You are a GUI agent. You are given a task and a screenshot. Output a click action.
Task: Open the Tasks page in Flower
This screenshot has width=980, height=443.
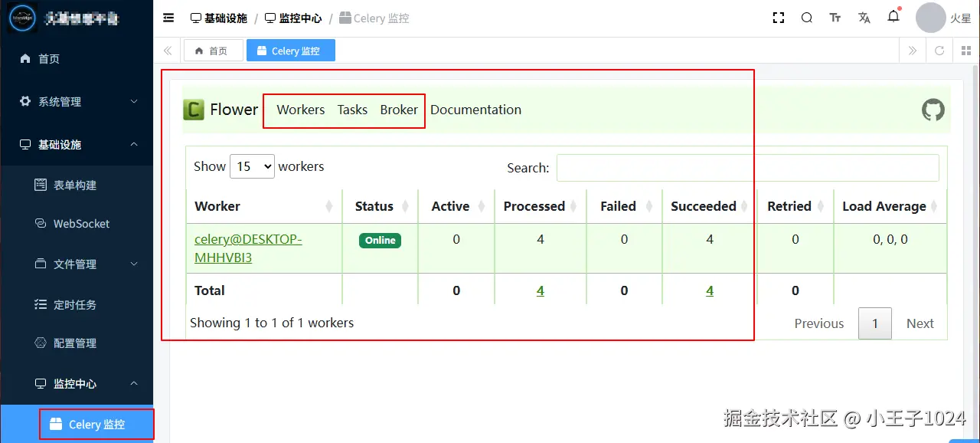[x=352, y=110]
